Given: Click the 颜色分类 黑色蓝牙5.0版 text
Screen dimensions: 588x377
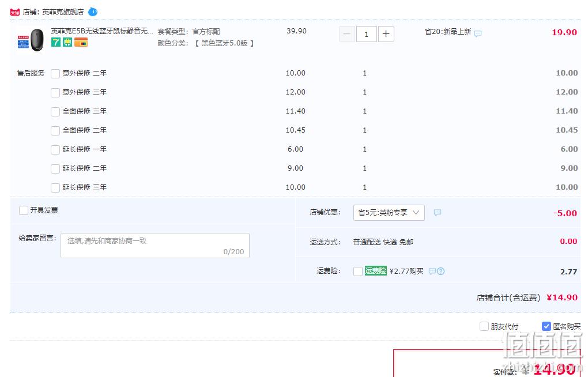Looking at the screenshot, I should (206, 43).
